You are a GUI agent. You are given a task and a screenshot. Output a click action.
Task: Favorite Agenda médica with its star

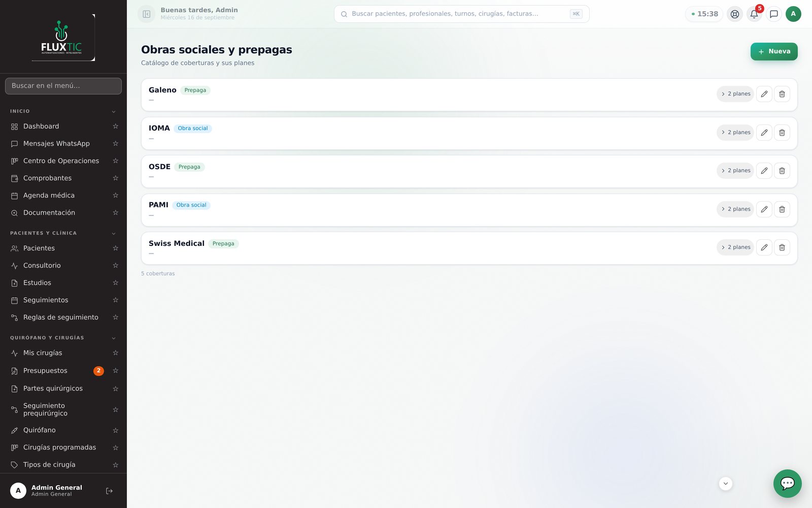115,196
